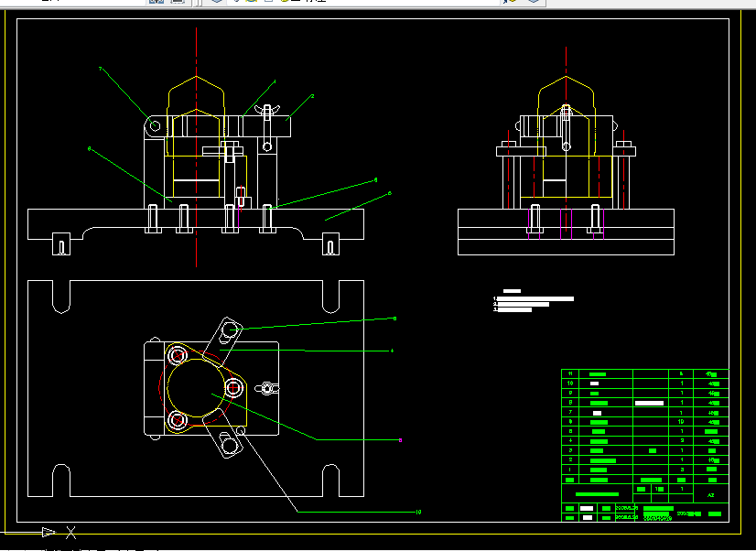Select balloon number 10 below plan view
This screenshot has width=756, height=551.
pos(418,512)
